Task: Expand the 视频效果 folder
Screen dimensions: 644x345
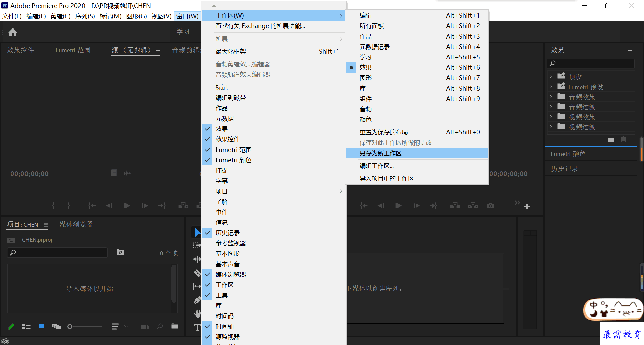Action: click(x=551, y=117)
